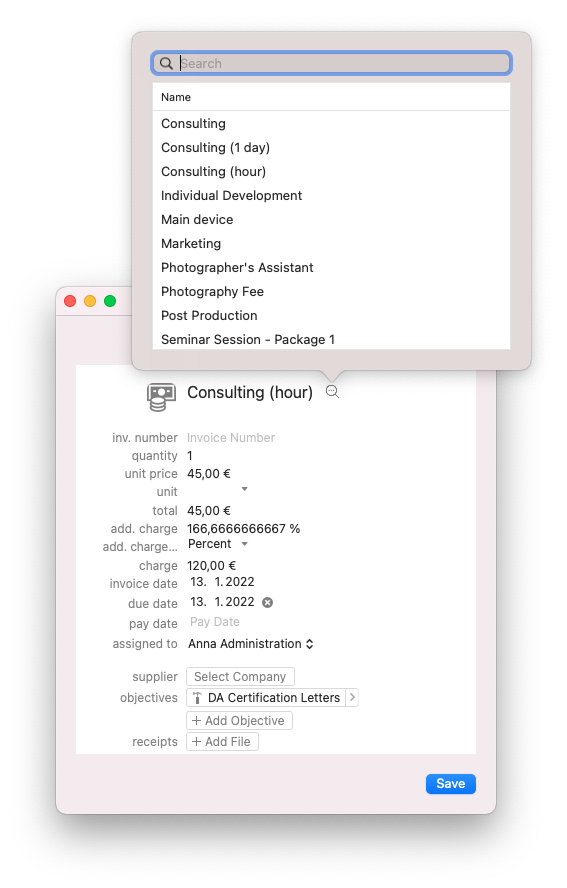Open DA Certification Letters chevron arrow
The width and height of the screenshot is (567, 888).
click(352, 697)
